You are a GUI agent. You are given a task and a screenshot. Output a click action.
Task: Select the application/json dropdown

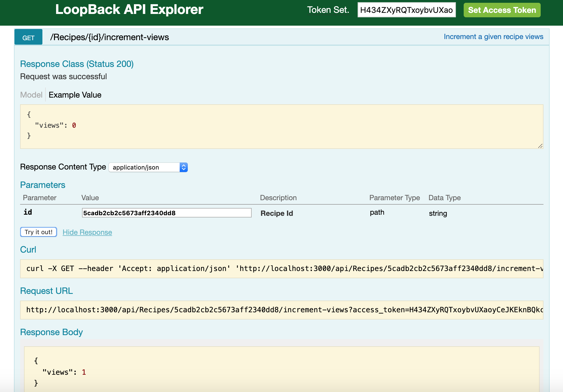[148, 167]
